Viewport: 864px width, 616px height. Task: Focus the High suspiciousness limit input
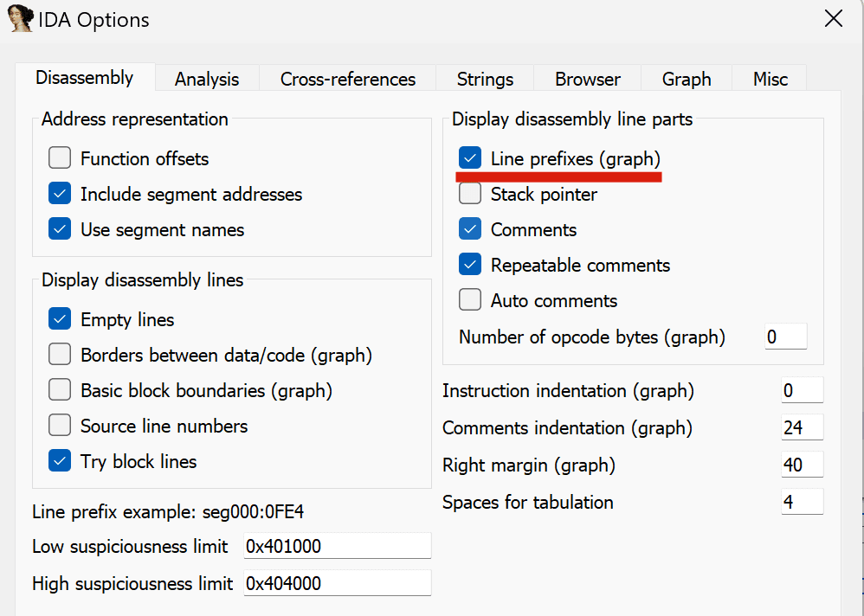[x=338, y=582]
